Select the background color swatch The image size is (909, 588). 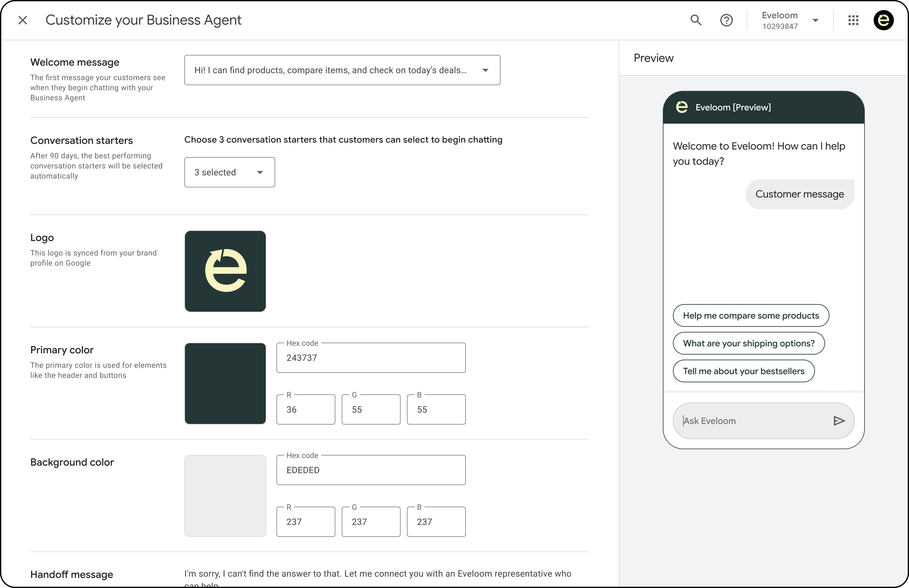point(225,496)
